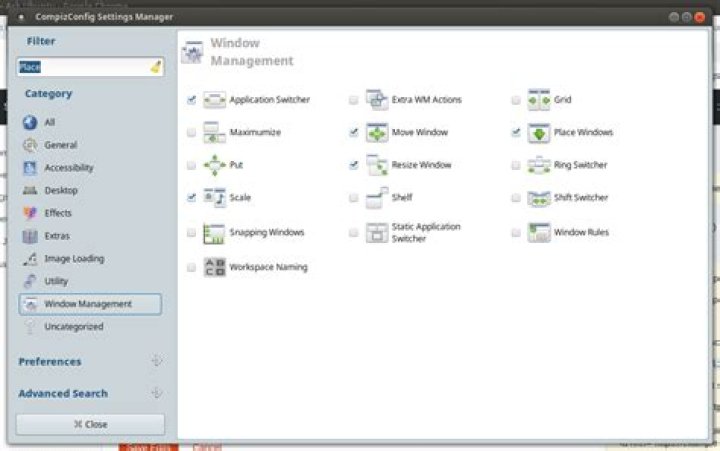Enable the Static Application Switcher checkbox

[354, 233]
